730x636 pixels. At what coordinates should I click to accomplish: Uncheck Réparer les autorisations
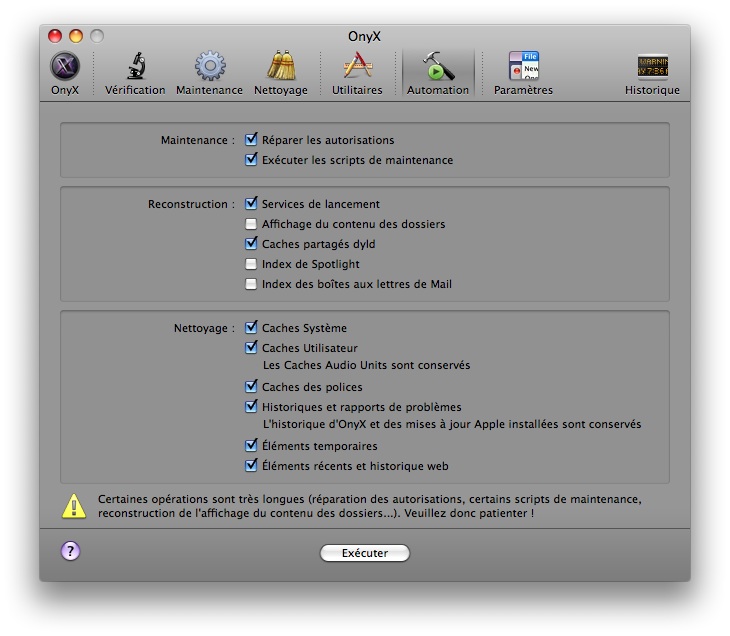[251, 140]
